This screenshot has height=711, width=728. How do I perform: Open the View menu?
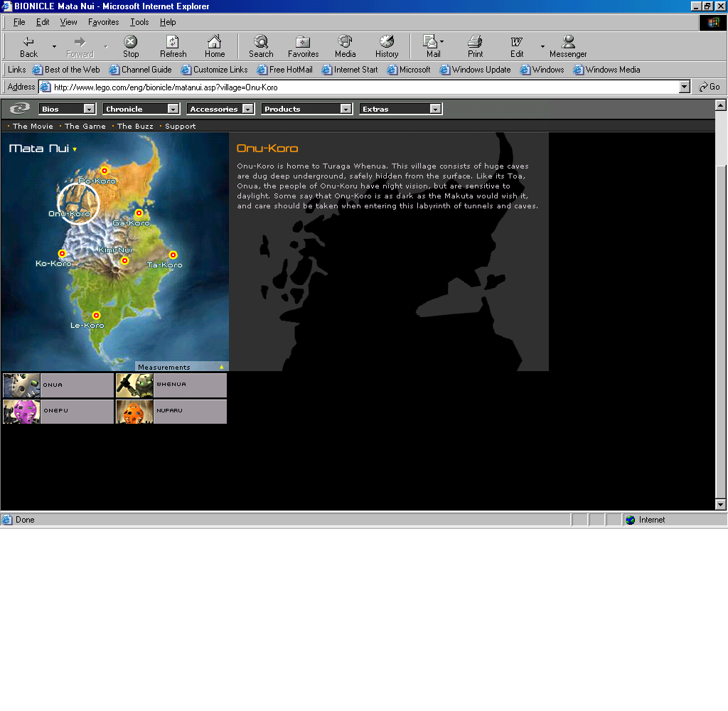coord(68,22)
